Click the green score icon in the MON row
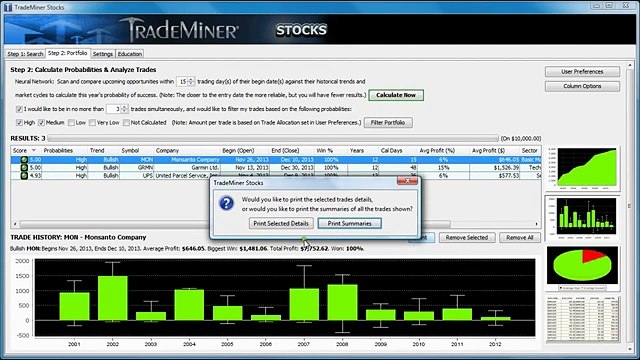640x360 pixels. click(24, 160)
